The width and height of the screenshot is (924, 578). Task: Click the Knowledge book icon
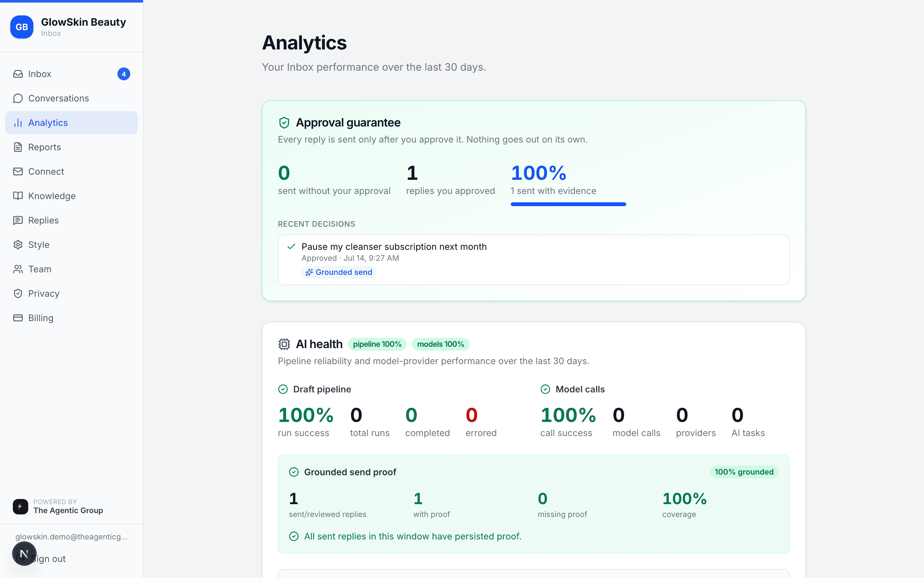18,196
